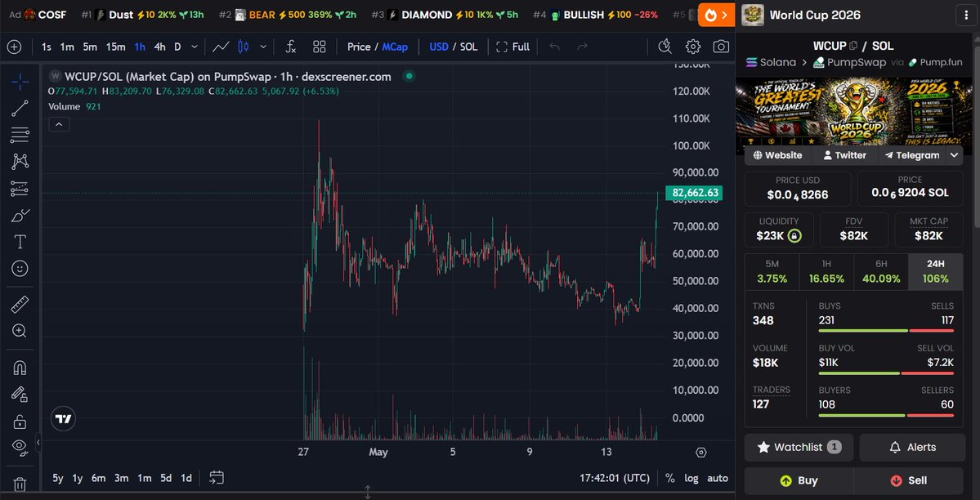Open the Fibonacci retracement tools
This screenshot has height=500, width=980.
click(20, 135)
